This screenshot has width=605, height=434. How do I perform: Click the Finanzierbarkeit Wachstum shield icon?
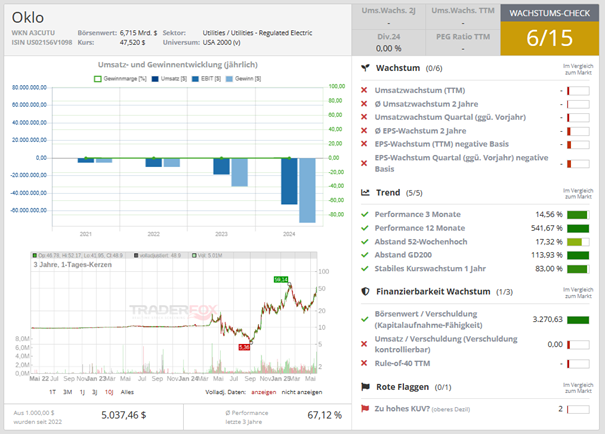click(x=365, y=292)
